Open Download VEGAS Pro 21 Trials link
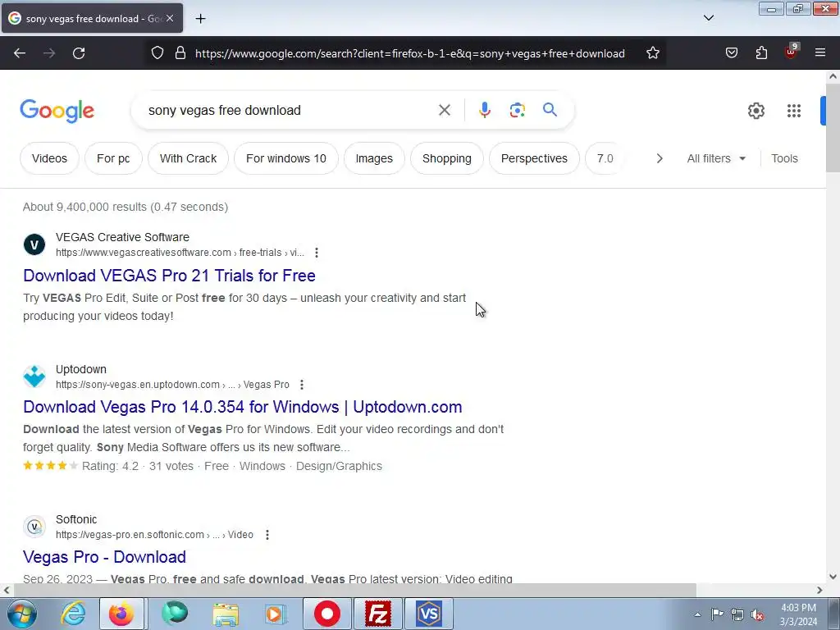 [x=169, y=276]
